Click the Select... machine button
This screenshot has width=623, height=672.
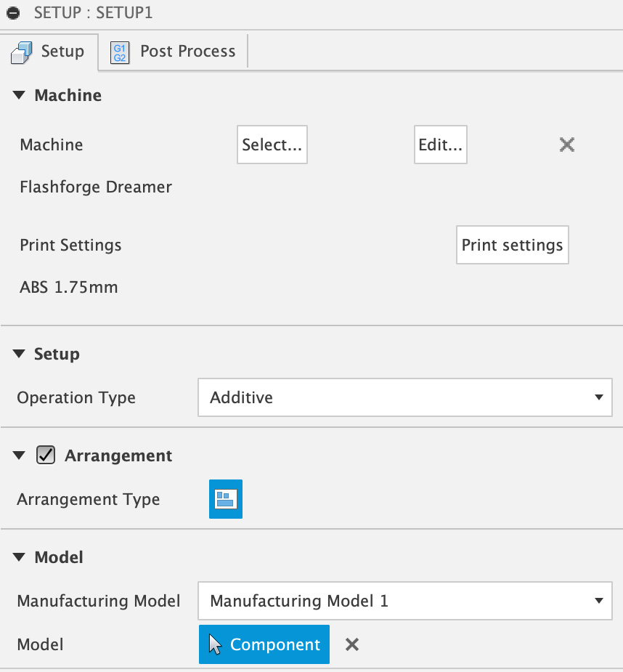point(272,145)
